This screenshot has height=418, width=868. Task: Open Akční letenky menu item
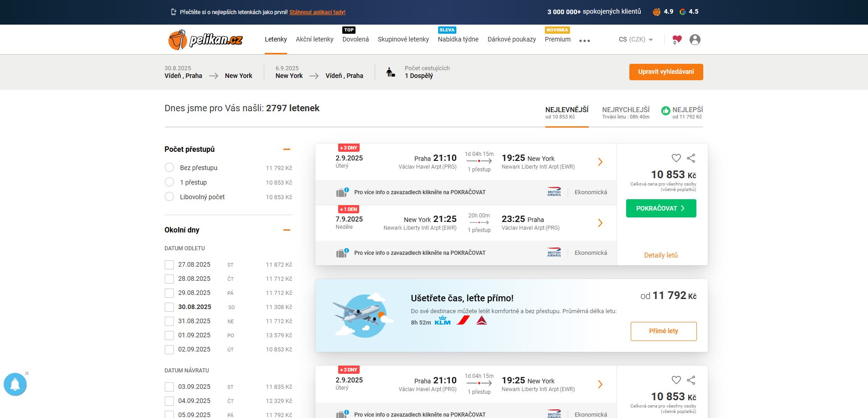[314, 39]
